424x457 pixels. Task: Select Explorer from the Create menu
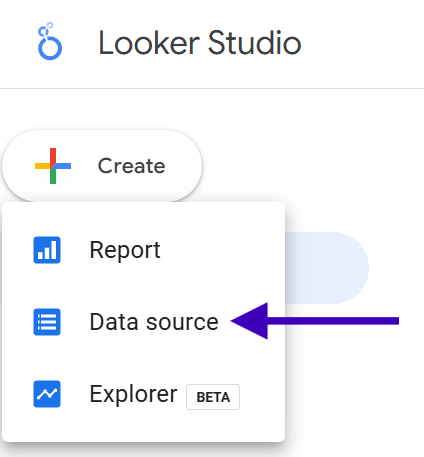[143, 394]
